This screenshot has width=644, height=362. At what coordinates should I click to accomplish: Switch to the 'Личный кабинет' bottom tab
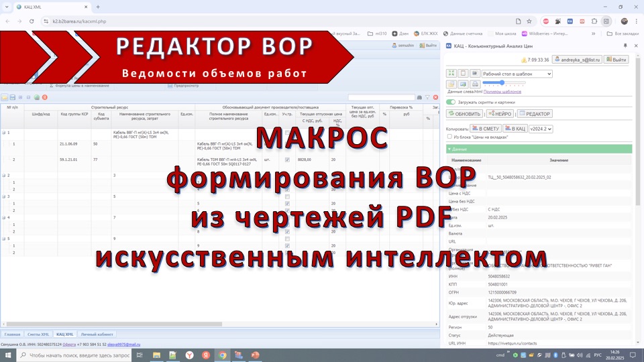pos(97,335)
